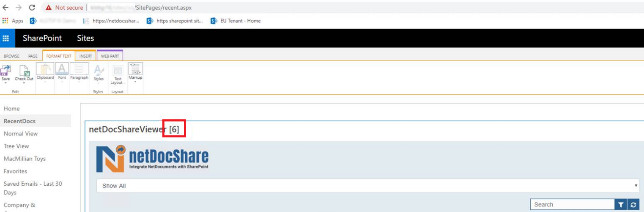Reload the page with the refresh icon

[32, 8]
